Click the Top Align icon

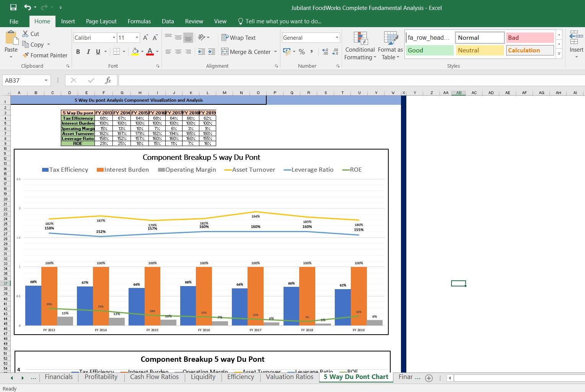tap(168, 37)
